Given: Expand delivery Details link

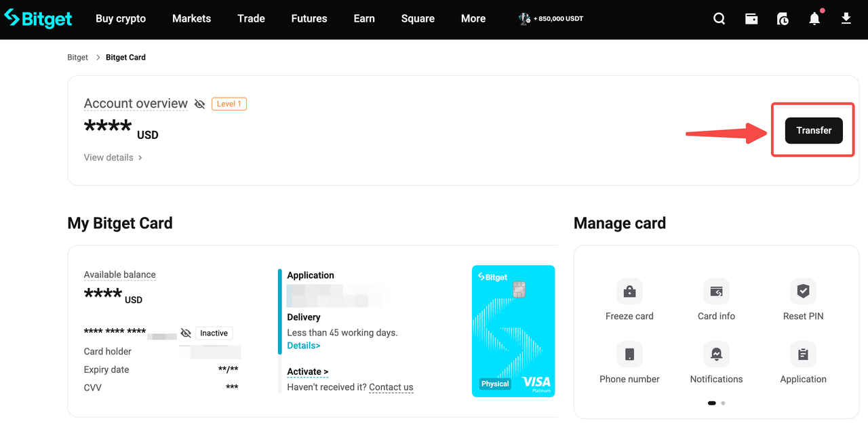Looking at the screenshot, I should pos(304,345).
